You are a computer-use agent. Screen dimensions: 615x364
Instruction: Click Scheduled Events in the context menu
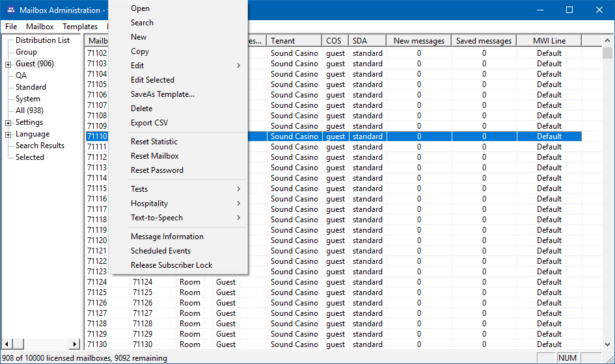coord(161,251)
